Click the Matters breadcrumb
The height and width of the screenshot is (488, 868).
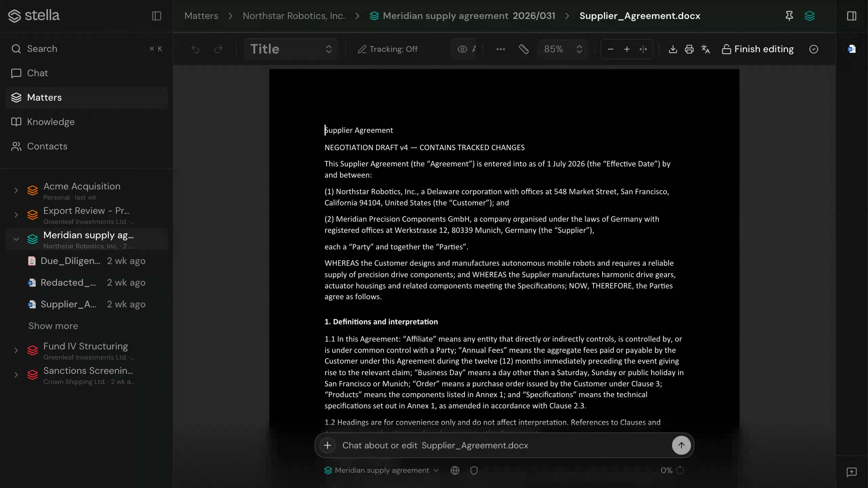(x=201, y=16)
